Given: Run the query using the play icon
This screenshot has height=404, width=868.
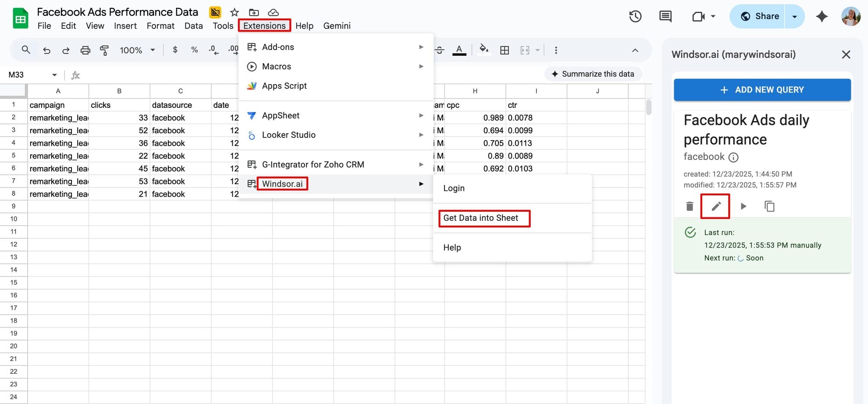Looking at the screenshot, I should (x=743, y=206).
